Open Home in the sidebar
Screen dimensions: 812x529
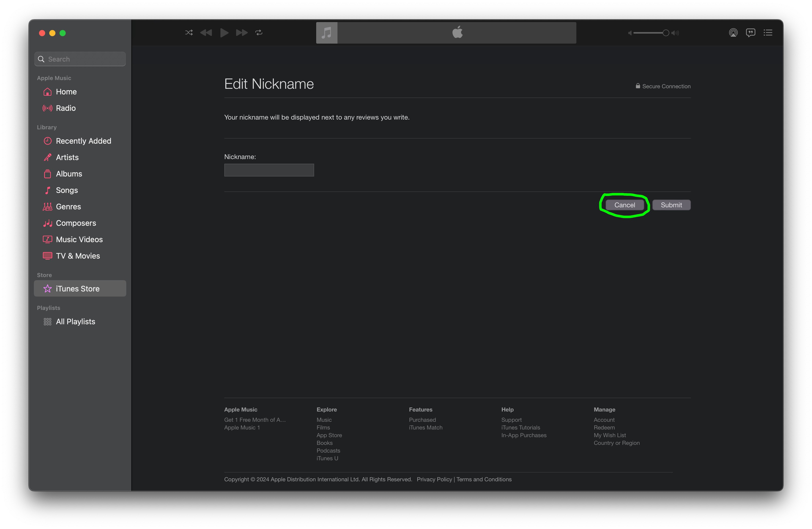[x=66, y=92]
